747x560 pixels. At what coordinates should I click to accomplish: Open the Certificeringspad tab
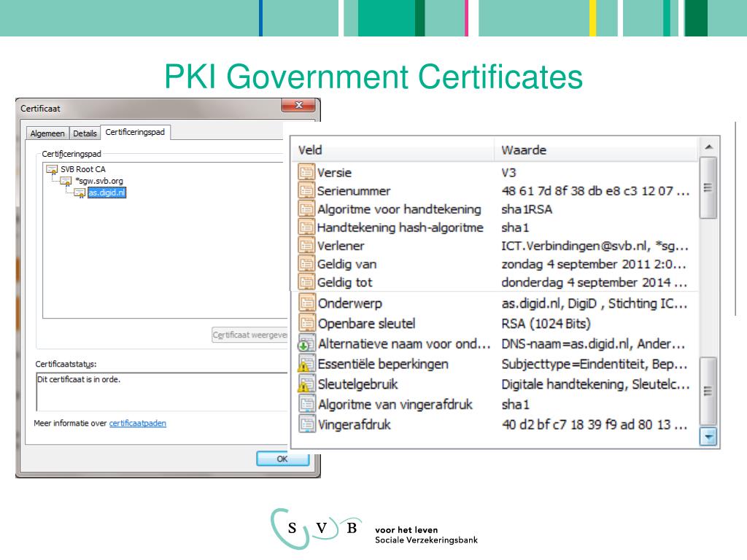click(x=135, y=132)
